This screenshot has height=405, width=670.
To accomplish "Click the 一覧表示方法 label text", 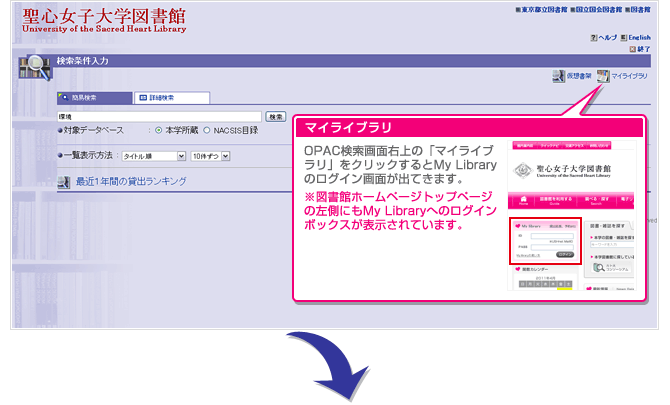I will (88, 156).
